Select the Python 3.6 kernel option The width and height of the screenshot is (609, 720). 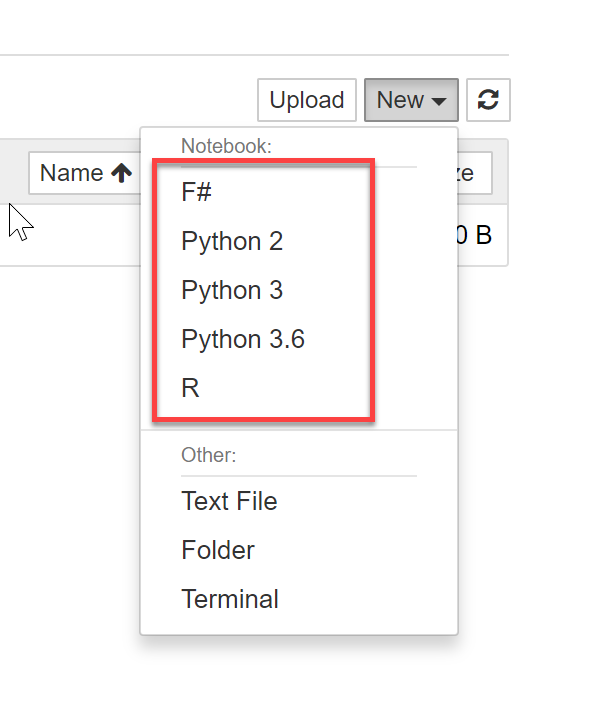tap(243, 339)
